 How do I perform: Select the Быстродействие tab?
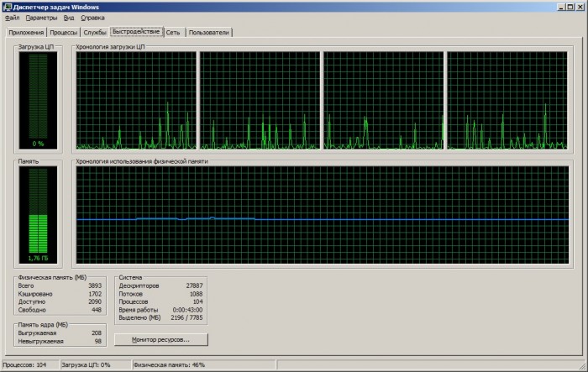(x=136, y=32)
